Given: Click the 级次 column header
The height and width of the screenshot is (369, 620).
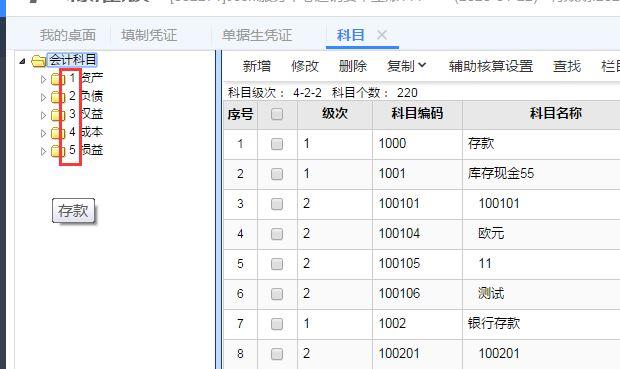Looking at the screenshot, I should 335,114.
